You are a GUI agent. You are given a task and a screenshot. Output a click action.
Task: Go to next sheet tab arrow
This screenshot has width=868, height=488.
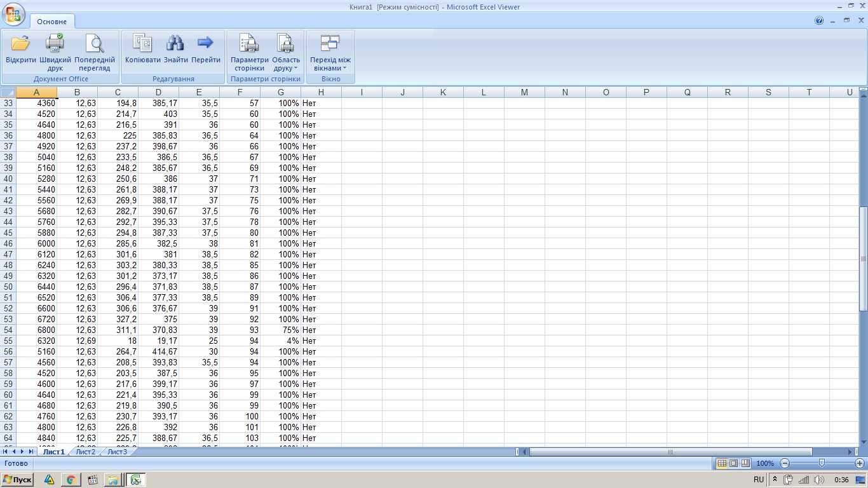point(22,452)
